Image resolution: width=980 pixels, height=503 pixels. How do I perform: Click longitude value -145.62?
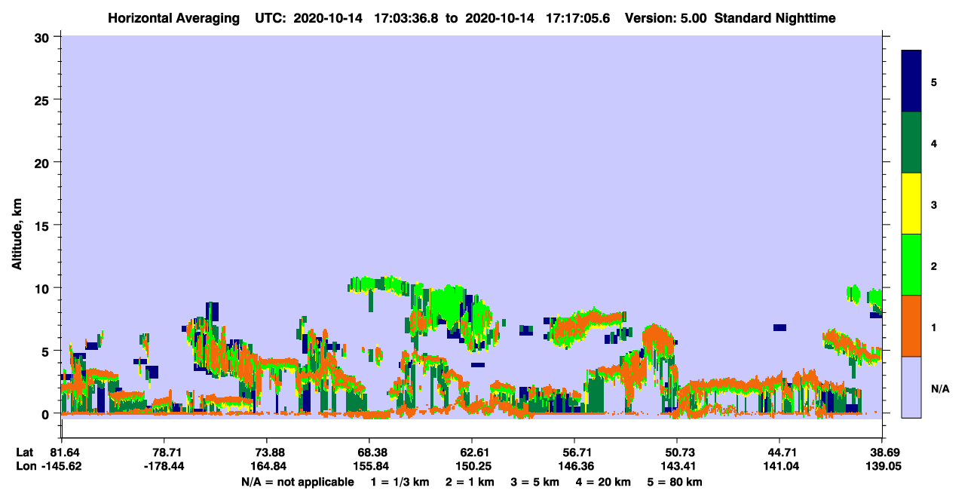[x=61, y=466]
